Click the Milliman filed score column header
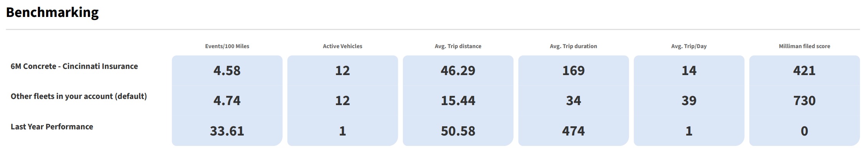Screen dimensions: 868x154 [x=804, y=46]
